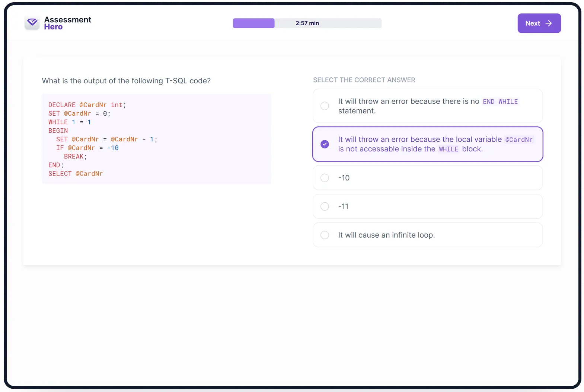Click the Assessment Hero logo icon

32,23
